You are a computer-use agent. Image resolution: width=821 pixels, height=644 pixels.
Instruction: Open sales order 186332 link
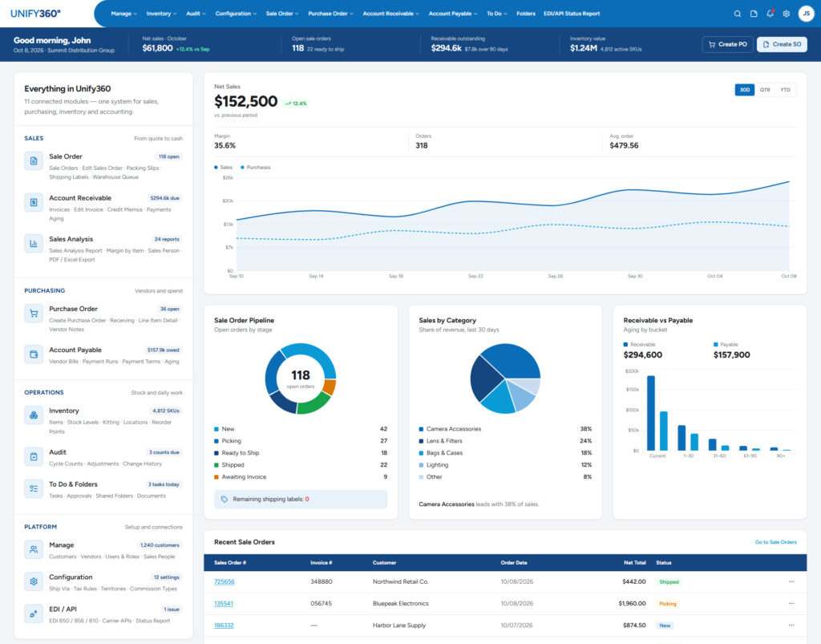(224, 625)
